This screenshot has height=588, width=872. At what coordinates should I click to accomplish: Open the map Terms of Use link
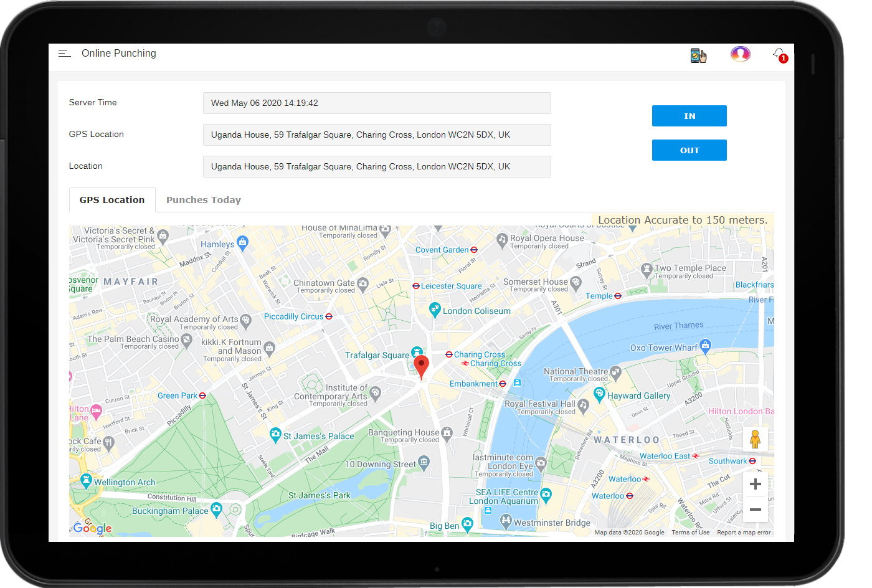(691, 533)
